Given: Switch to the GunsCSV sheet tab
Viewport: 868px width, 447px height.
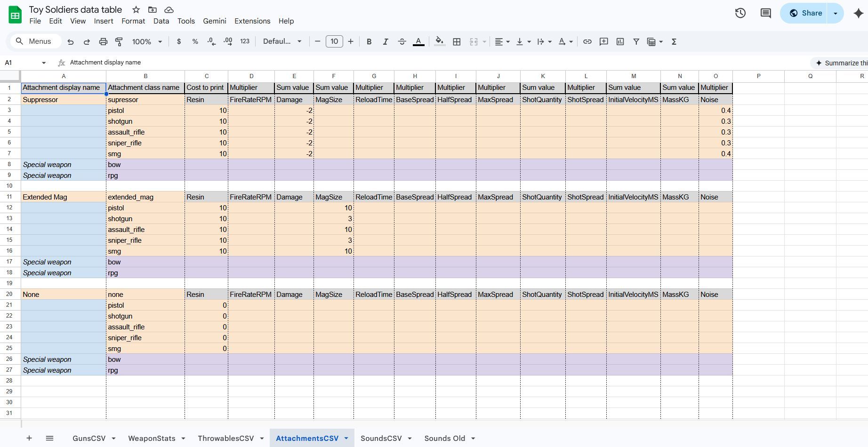Looking at the screenshot, I should [88, 438].
